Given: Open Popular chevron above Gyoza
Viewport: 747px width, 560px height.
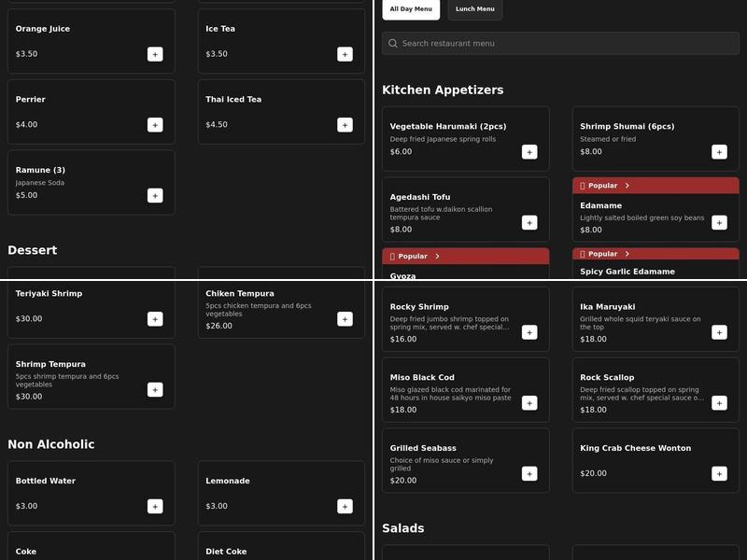Looking at the screenshot, I should (437, 257).
